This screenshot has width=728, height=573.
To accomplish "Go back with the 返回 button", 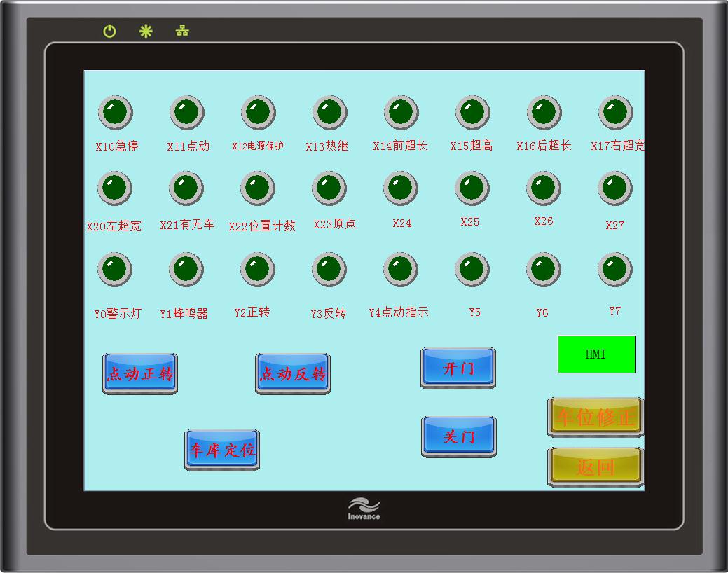I will pyautogui.click(x=596, y=467).
